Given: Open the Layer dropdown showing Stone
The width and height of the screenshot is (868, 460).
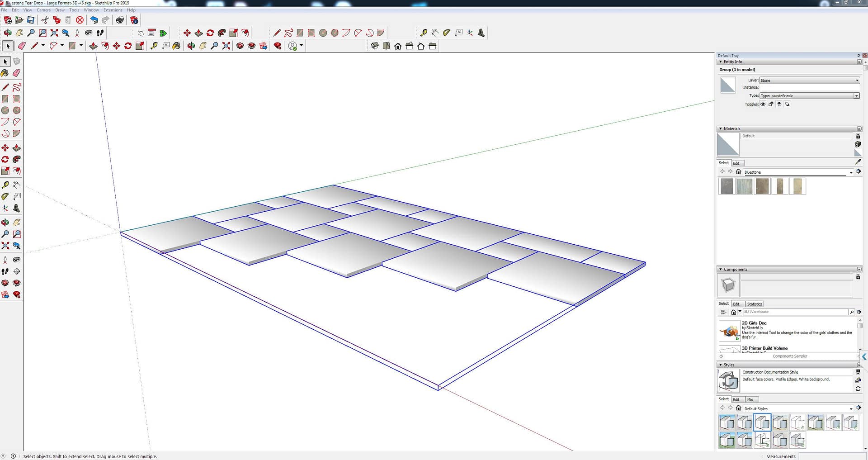Looking at the screenshot, I should [x=809, y=81].
